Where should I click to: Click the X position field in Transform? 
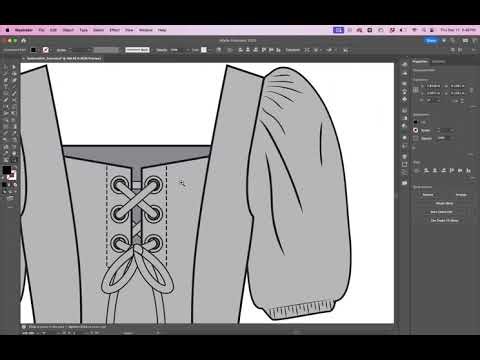pos(433,86)
